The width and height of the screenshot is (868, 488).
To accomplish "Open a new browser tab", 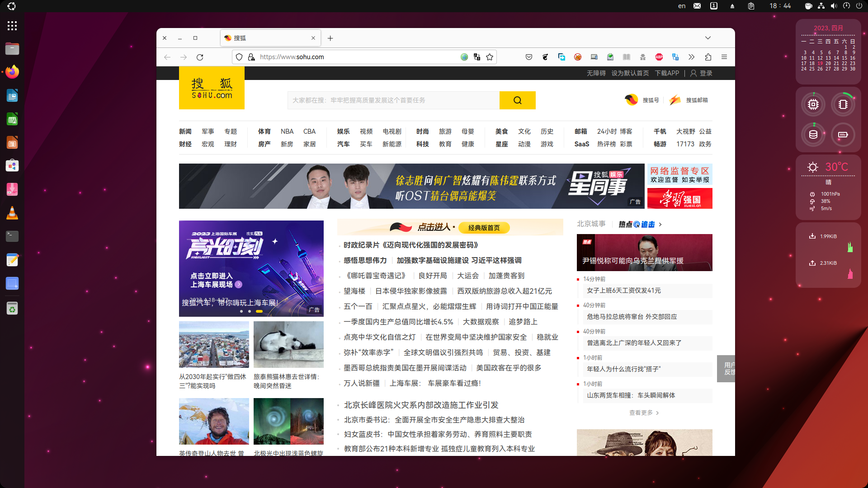I will pyautogui.click(x=330, y=38).
